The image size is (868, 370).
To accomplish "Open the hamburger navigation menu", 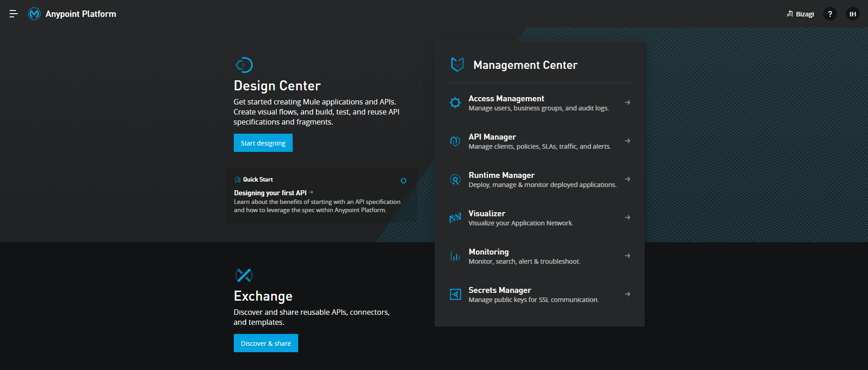I will click(14, 14).
